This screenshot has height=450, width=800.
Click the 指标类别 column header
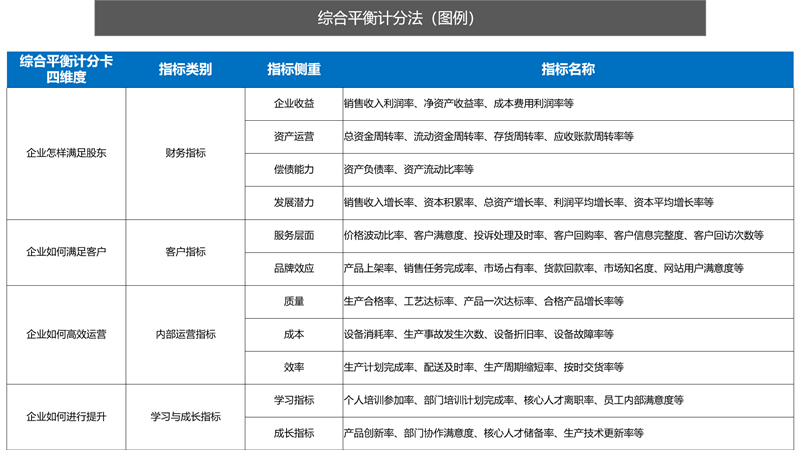tap(185, 69)
